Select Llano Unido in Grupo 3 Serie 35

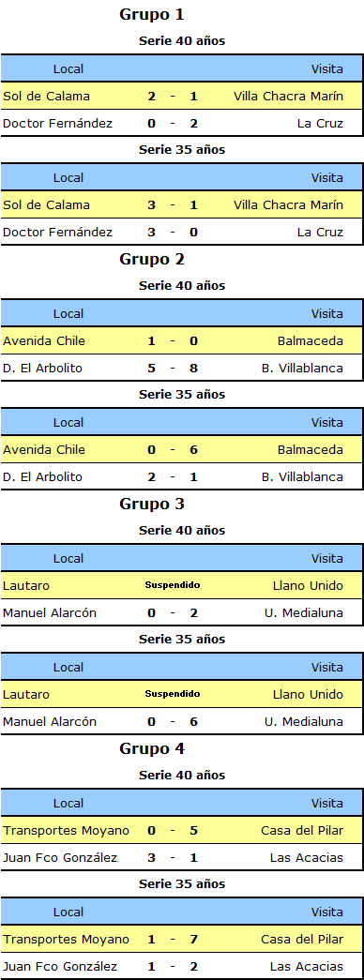click(x=308, y=694)
